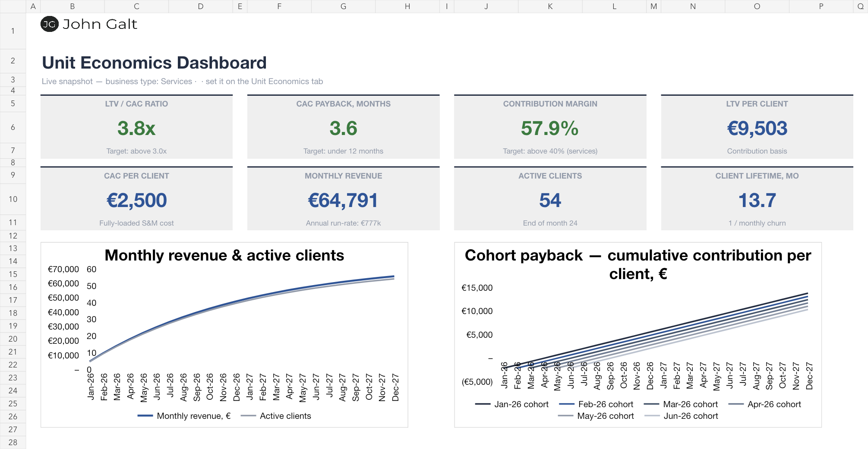Select the CAC payback 3.6 cell

343,128
